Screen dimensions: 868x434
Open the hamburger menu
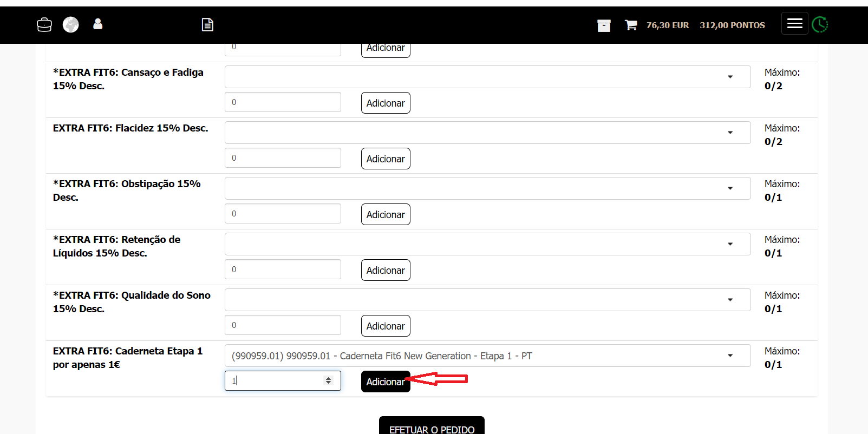[794, 23]
